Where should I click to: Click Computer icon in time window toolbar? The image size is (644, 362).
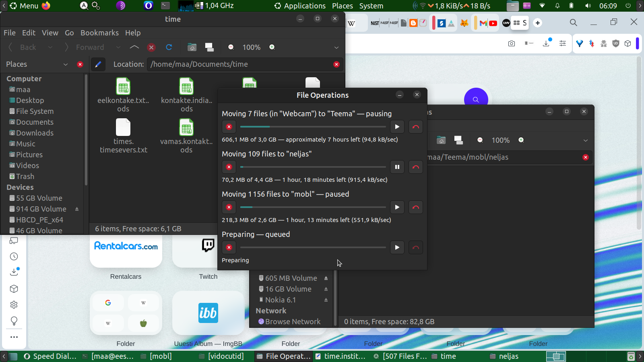tap(209, 47)
